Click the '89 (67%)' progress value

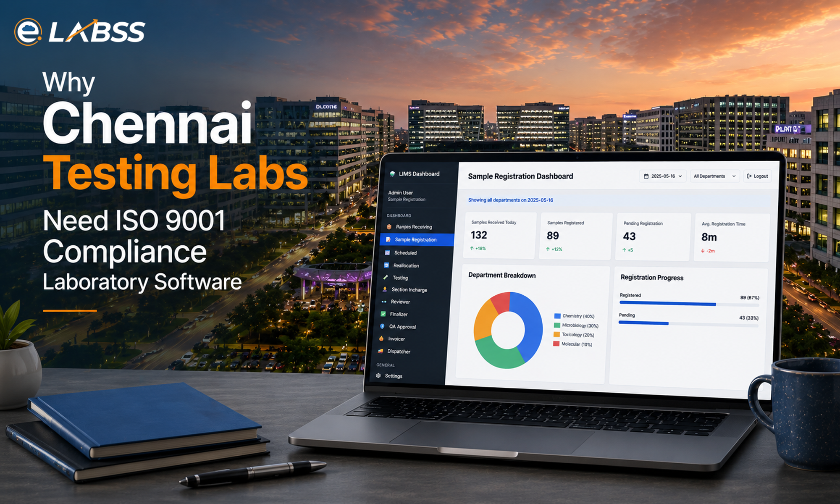click(x=750, y=298)
